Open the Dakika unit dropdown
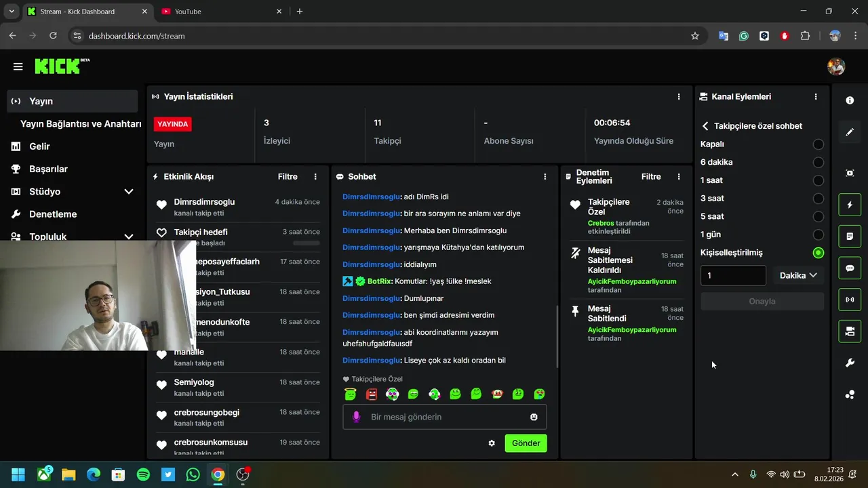The width and height of the screenshot is (868, 488). tap(798, 276)
